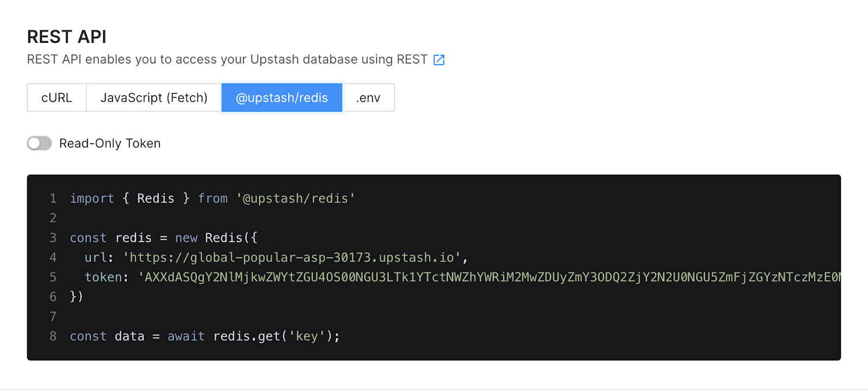Switch to the cURL tab
This screenshot has width=868, height=391.
[x=57, y=98]
